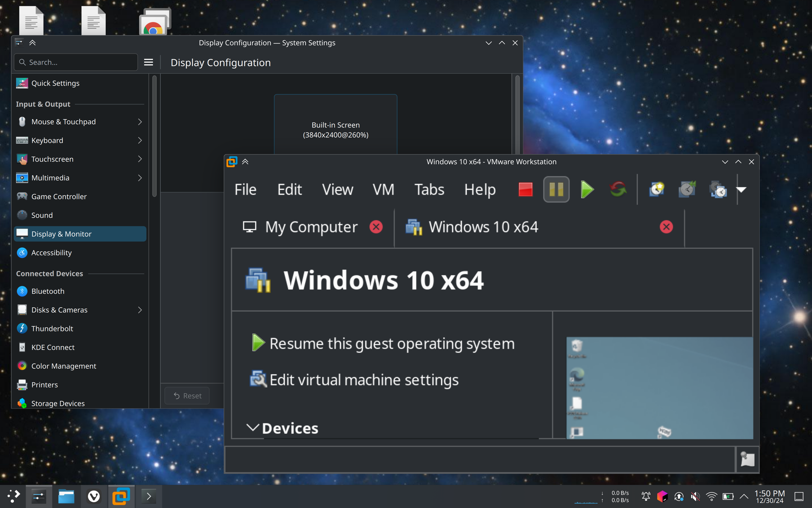Select Display & Monitor in sidebar
The height and width of the screenshot is (508, 812).
pos(80,234)
